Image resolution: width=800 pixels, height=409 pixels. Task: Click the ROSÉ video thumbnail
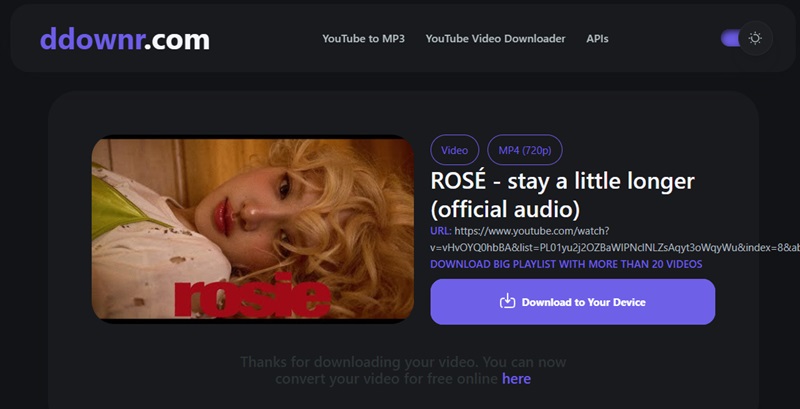click(x=253, y=229)
